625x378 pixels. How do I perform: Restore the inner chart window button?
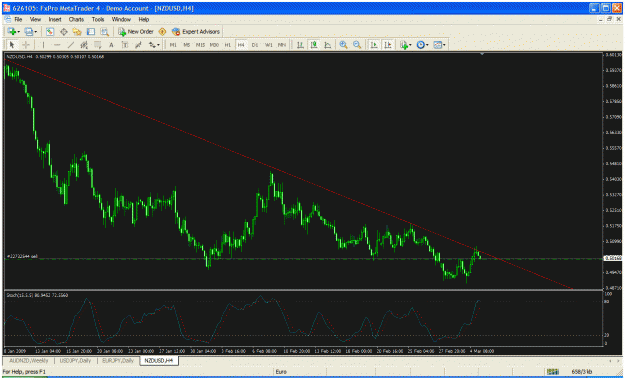609,19
